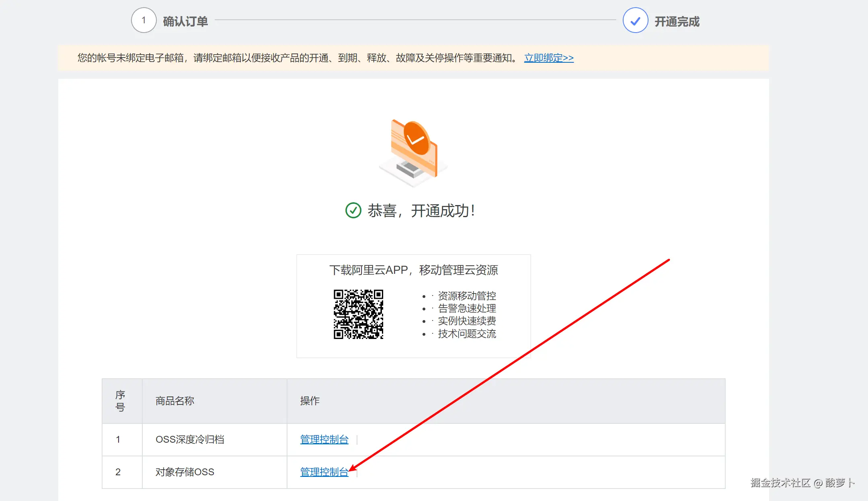Click the 确认订单 step label
The image size is (868, 501).
pos(185,21)
